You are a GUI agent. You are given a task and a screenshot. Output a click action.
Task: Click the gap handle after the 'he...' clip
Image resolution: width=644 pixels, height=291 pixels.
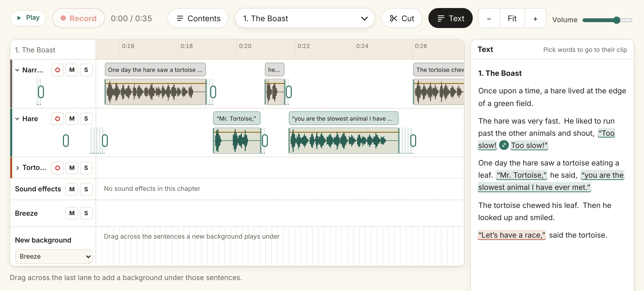click(289, 92)
